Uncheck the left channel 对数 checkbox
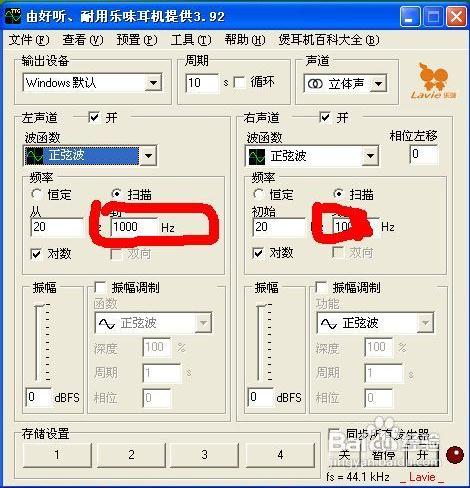Viewport: 470px width, 488px height. [x=36, y=254]
